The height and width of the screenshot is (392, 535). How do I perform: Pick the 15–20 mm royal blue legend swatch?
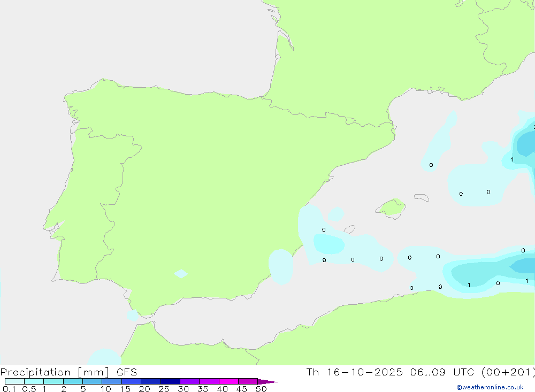pos(132,381)
